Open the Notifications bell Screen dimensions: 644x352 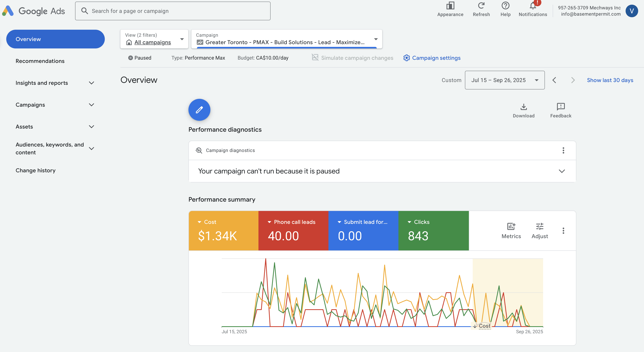pos(533,6)
